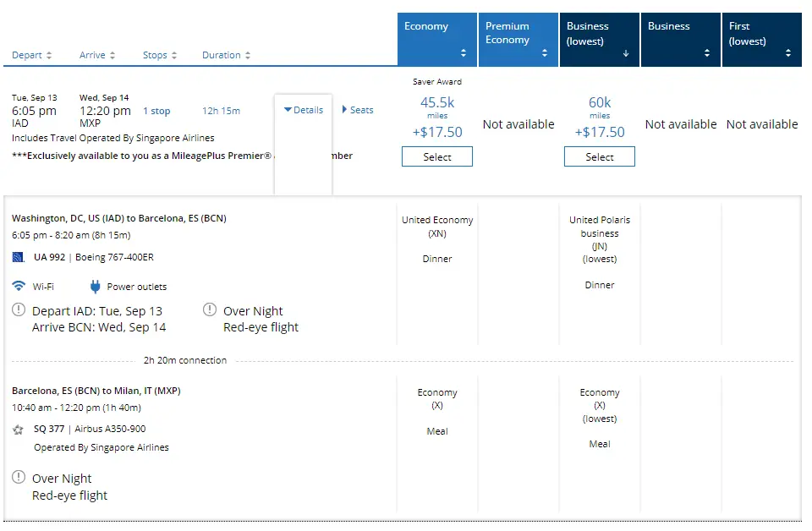Click the 10:40 am - 12:20 pm segment times
The height and width of the screenshot is (531, 812).
click(x=77, y=408)
